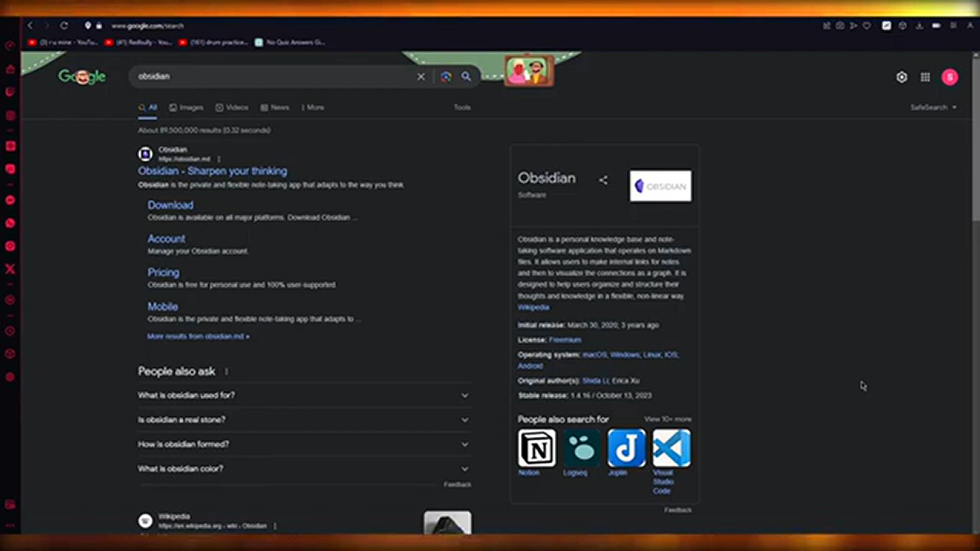
Task: Click the Google doodle logo
Action: (82, 77)
